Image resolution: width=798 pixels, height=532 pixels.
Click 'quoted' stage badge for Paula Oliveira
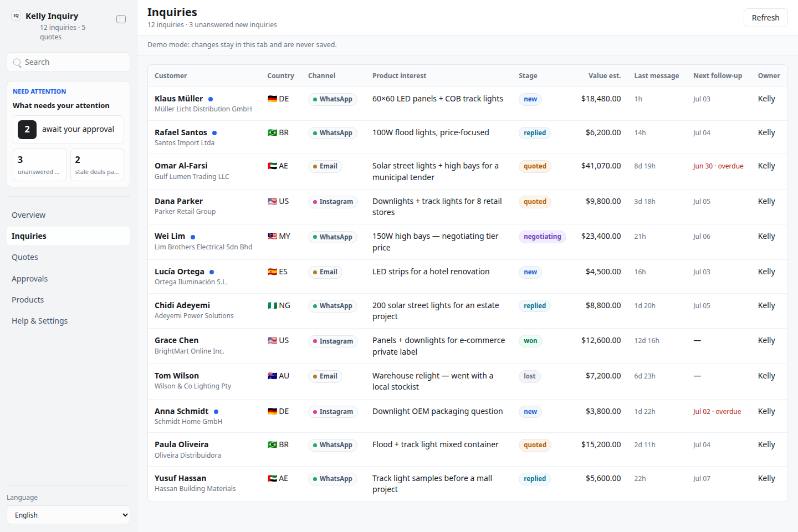[x=535, y=445]
